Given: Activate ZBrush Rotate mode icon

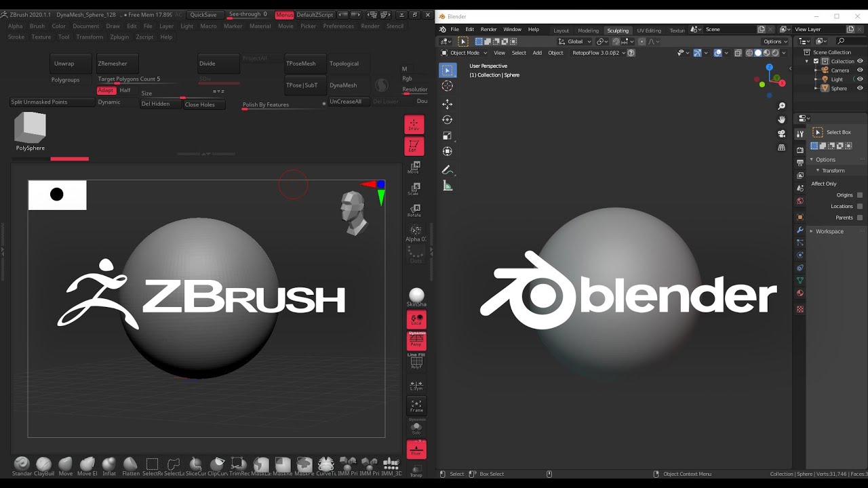Looking at the screenshot, I should 416,210.
